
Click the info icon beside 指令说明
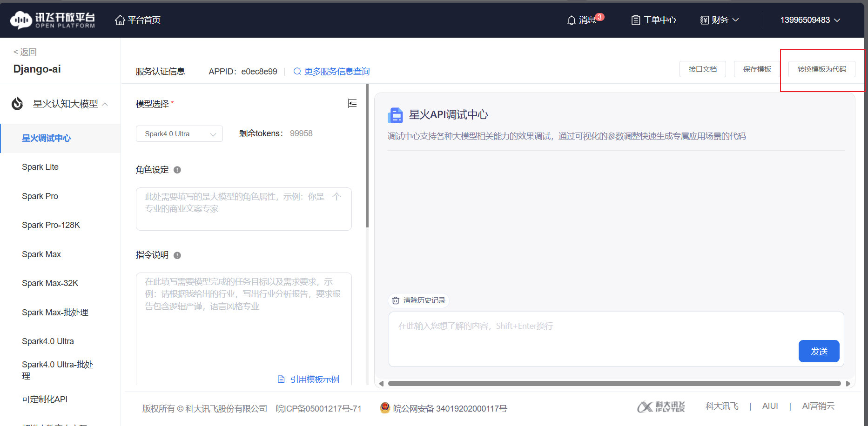point(177,255)
